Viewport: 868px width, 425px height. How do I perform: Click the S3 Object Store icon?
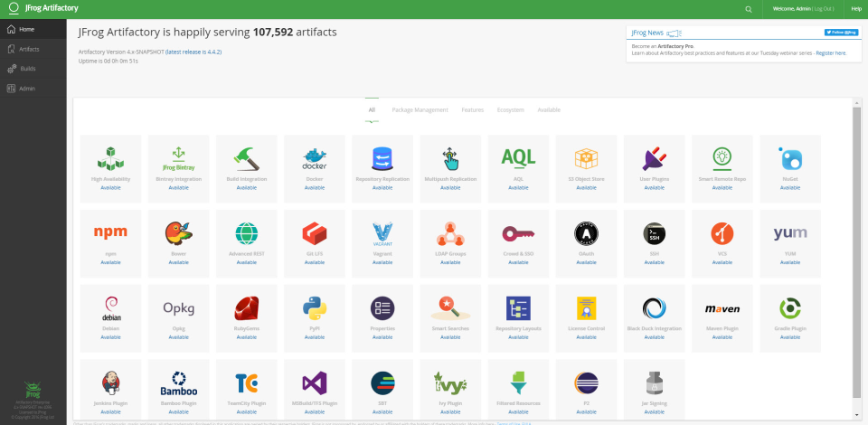click(586, 158)
